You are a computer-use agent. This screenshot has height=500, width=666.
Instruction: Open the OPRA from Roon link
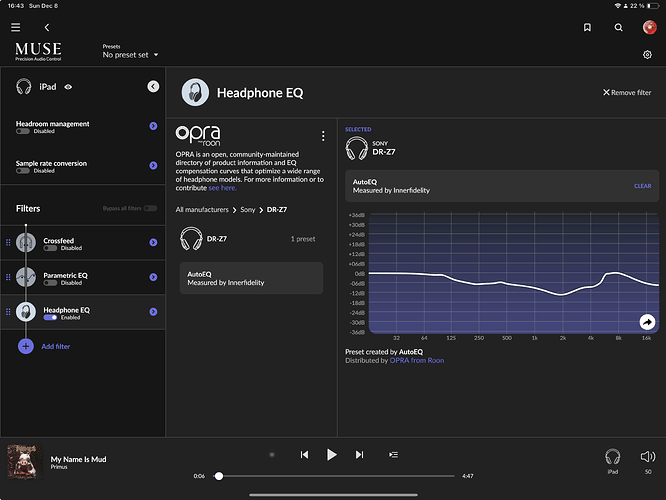click(x=417, y=361)
